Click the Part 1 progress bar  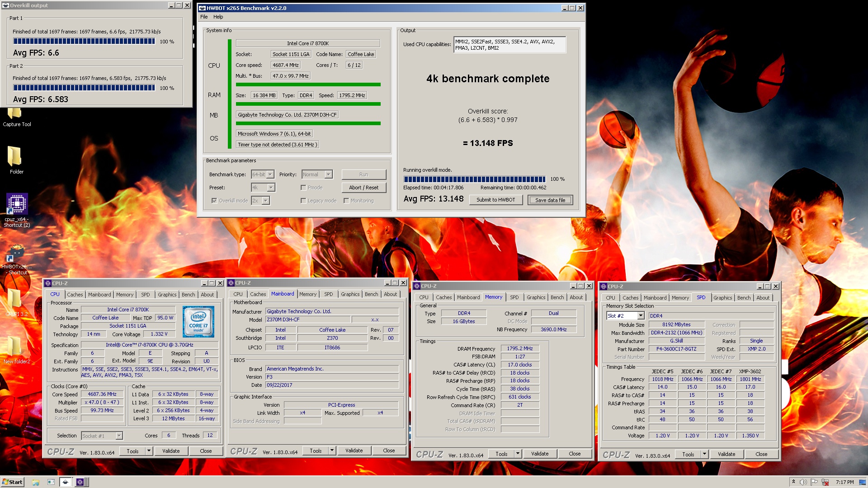tap(84, 42)
